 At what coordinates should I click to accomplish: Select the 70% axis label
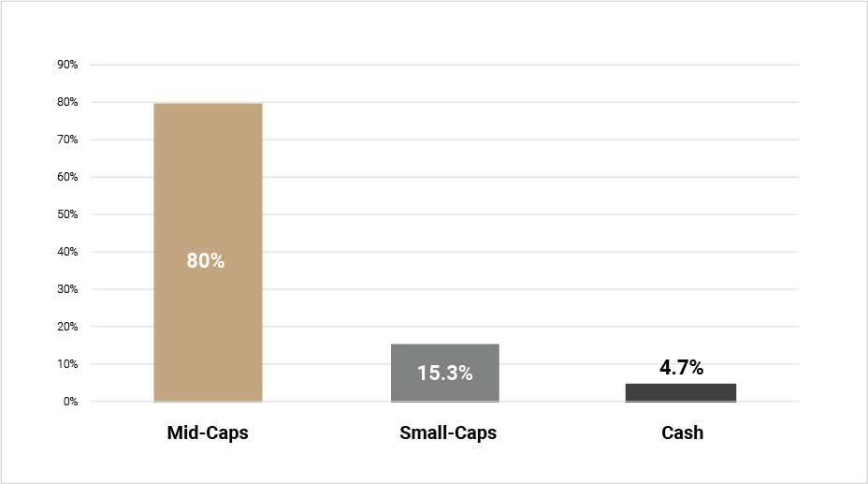pos(67,139)
